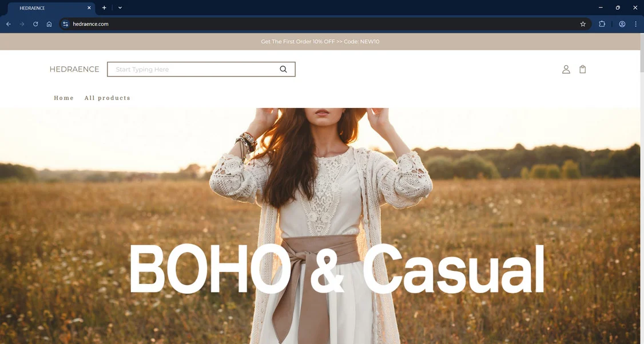The image size is (644, 344).
Task: Open a new browser tab
Action: [104, 8]
